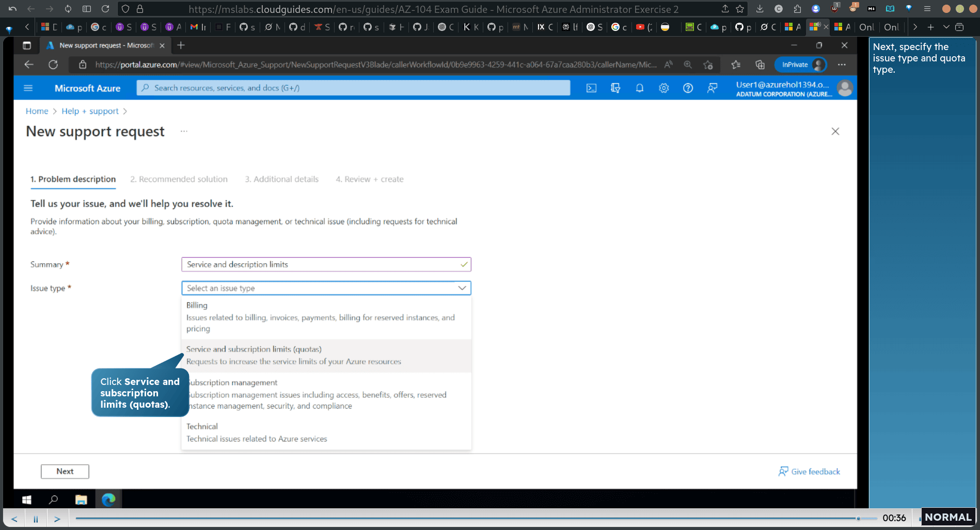Click the Summary input field
Screen dimensions: 980x530
click(326, 264)
